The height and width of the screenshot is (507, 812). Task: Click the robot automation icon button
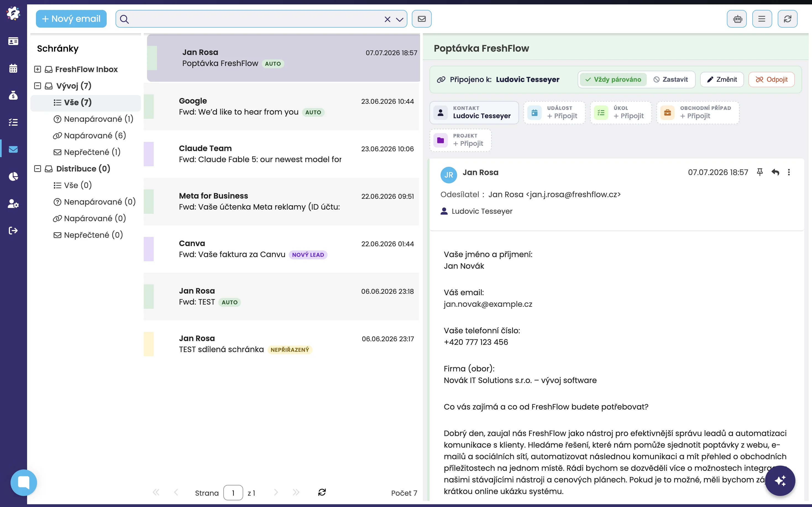tap(737, 19)
